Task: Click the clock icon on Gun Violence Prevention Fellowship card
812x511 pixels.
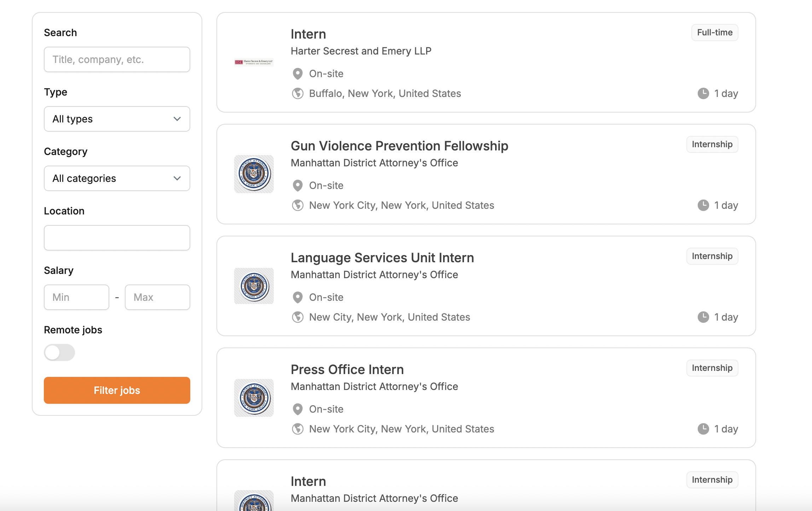Action: (703, 205)
